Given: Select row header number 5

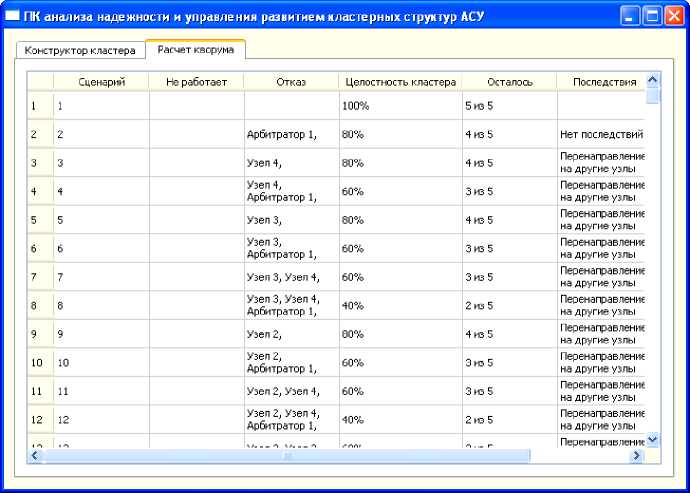Looking at the screenshot, I should pyautogui.click(x=40, y=220).
